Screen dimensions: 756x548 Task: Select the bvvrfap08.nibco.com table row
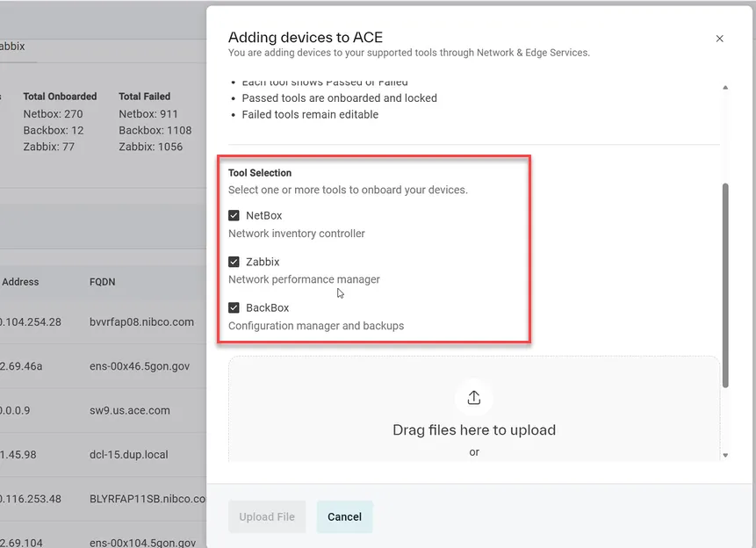coord(104,321)
